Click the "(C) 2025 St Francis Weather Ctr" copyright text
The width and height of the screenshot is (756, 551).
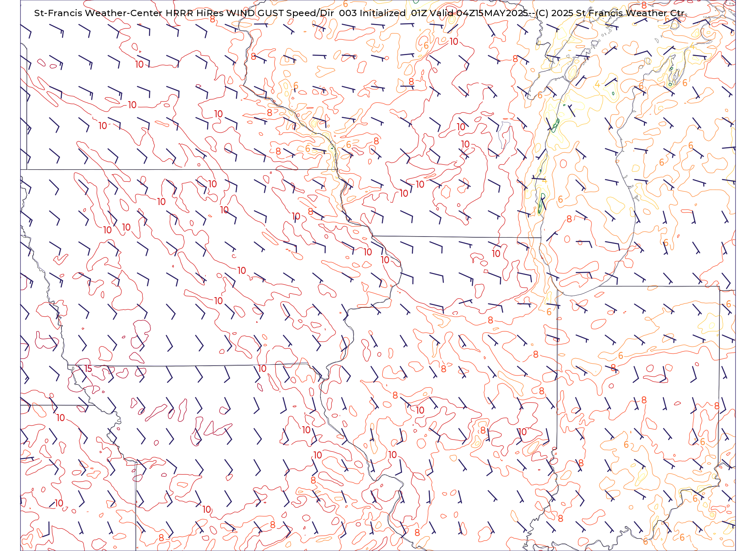pyautogui.click(x=610, y=13)
